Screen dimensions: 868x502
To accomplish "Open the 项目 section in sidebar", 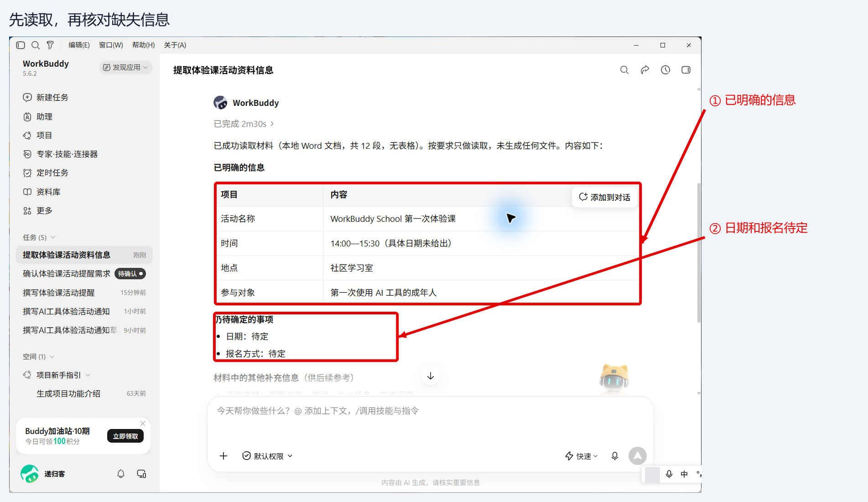I will 38,135.
